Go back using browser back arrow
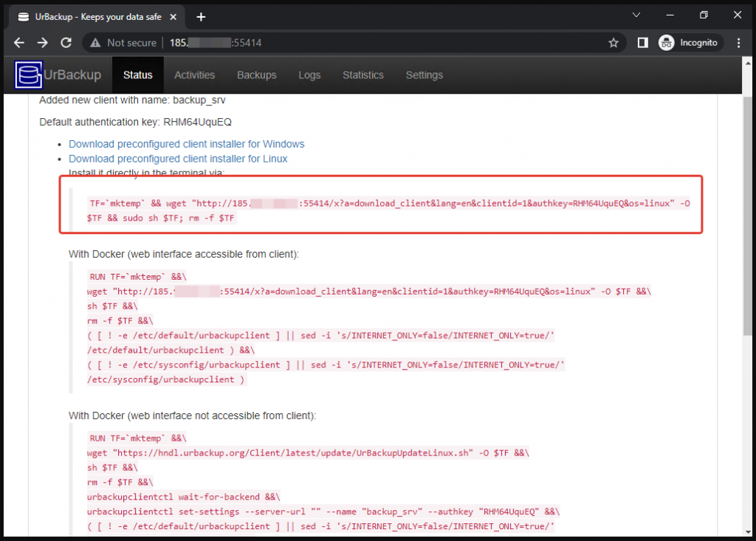756x541 pixels. click(x=19, y=43)
